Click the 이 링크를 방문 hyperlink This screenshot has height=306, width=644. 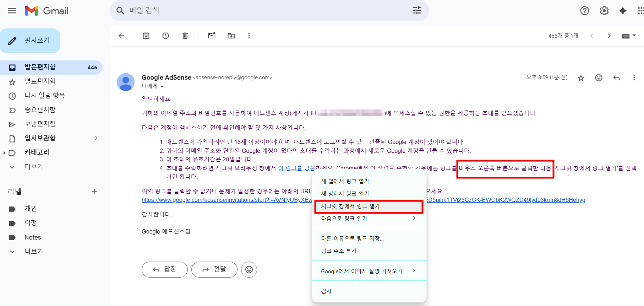click(x=296, y=168)
